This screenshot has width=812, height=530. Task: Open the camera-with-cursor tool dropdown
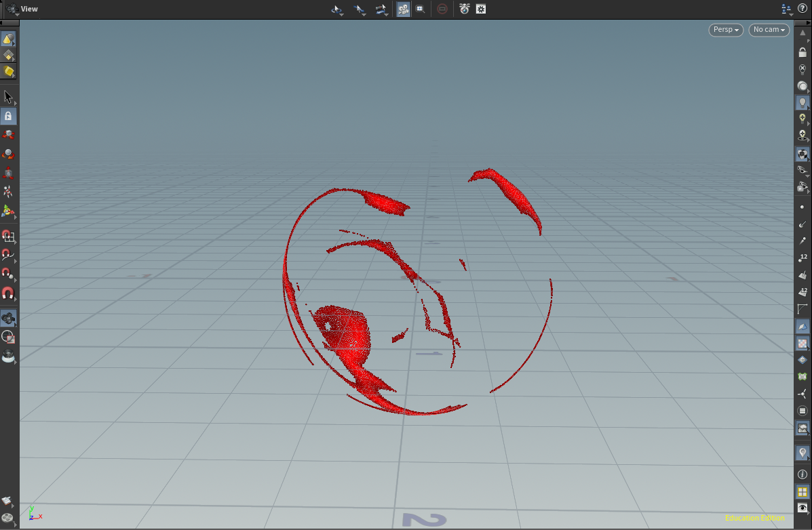click(382, 9)
